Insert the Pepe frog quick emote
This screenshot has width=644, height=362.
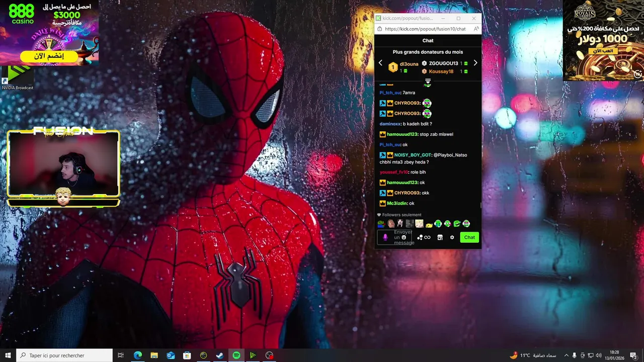click(x=381, y=224)
